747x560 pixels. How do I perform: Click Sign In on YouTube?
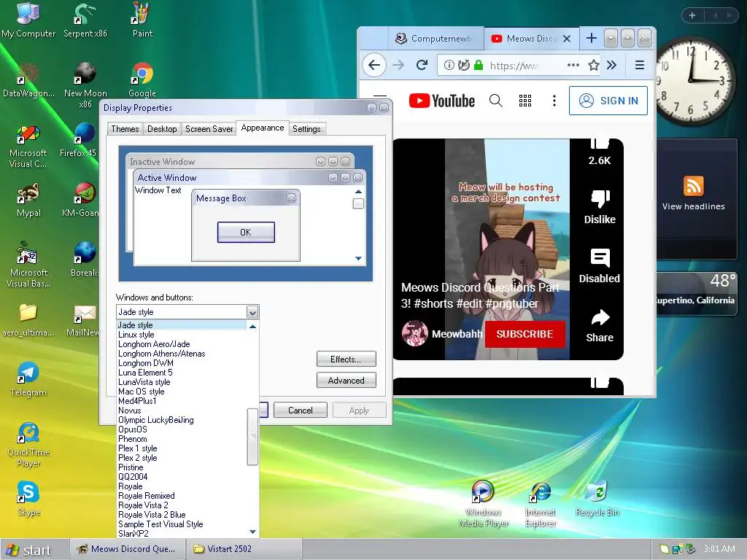[608, 101]
